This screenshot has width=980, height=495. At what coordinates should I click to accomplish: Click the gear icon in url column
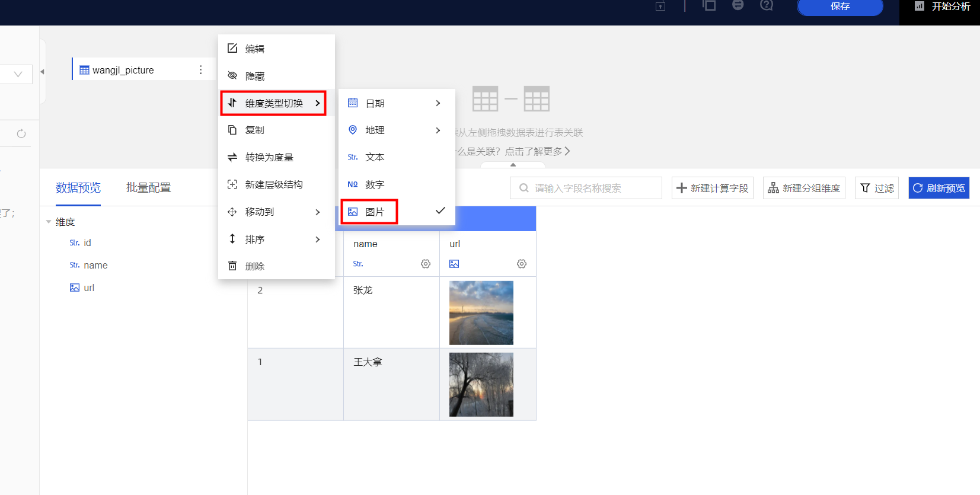pyautogui.click(x=521, y=264)
